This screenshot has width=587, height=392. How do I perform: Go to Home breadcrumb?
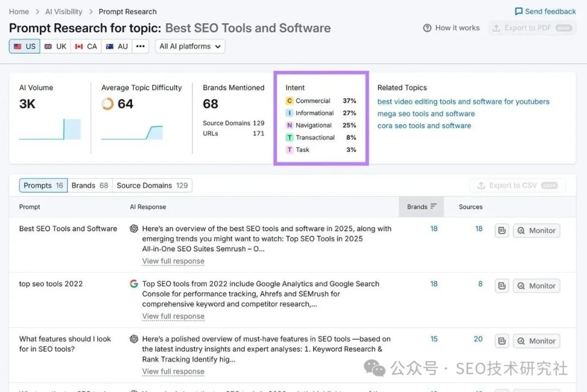19,11
